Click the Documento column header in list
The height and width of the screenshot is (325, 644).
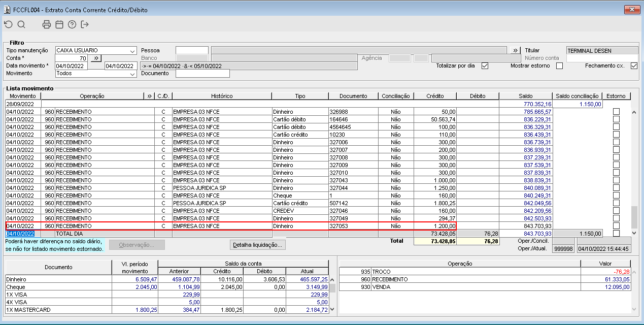[x=353, y=96]
